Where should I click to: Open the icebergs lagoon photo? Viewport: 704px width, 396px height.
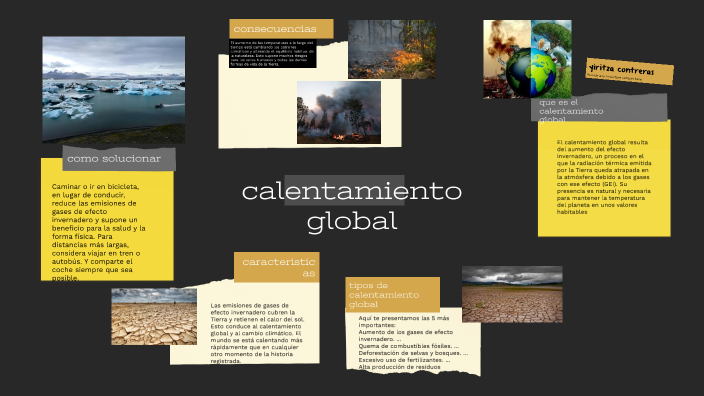(x=114, y=90)
